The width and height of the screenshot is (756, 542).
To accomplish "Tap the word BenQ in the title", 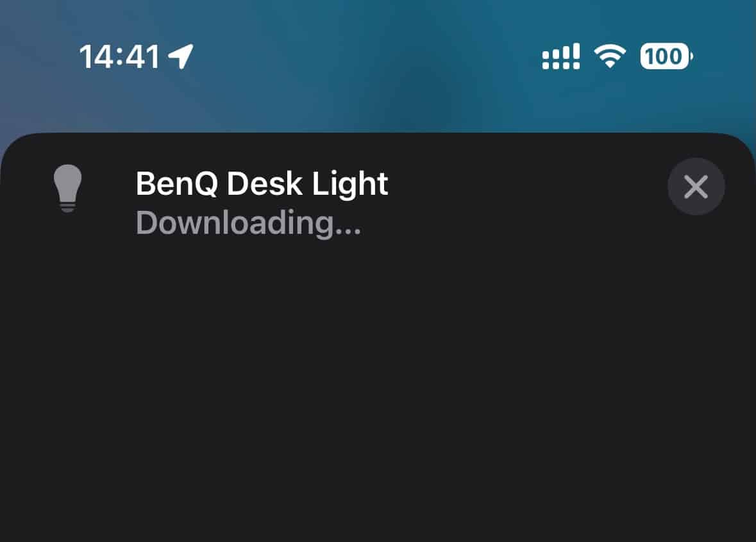I will click(x=176, y=184).
